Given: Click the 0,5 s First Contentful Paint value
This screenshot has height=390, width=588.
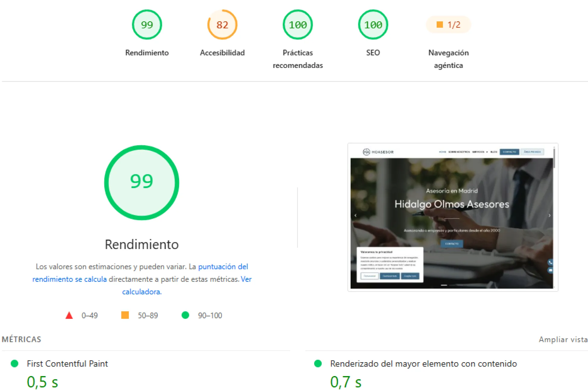Looking at the screenshot, I should pyautogui.click(x=42, y=382).
